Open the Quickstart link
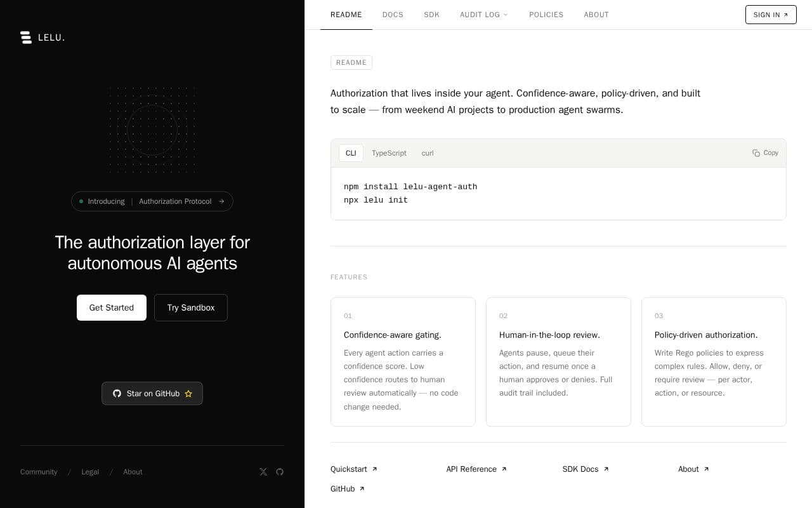This screenshot has width=812, height=508. (354, 469)
